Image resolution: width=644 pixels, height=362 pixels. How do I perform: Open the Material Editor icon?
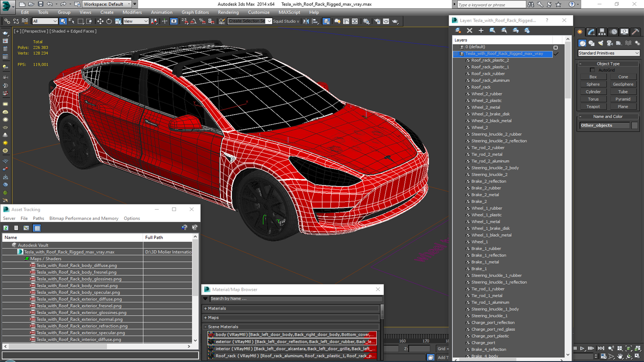pos(366,21)
